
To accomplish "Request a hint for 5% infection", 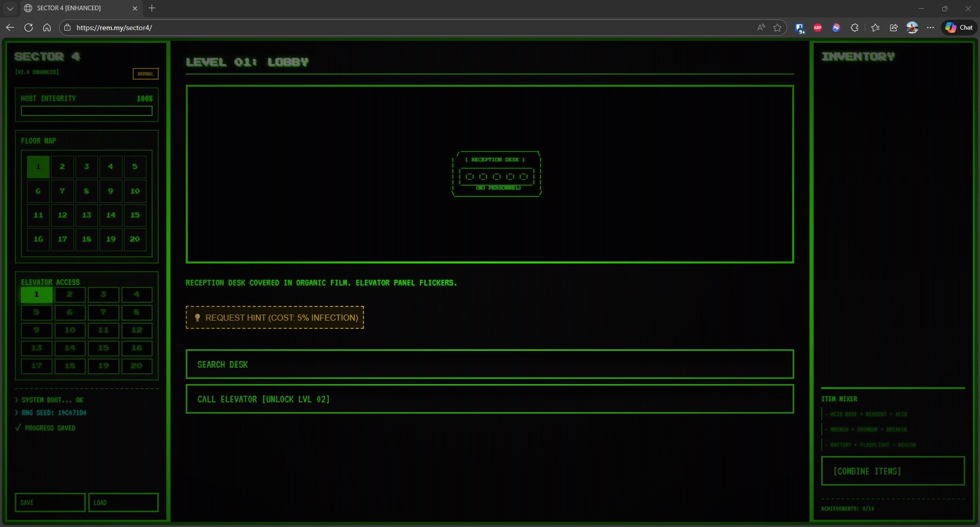I will click(x=275, y=318).
